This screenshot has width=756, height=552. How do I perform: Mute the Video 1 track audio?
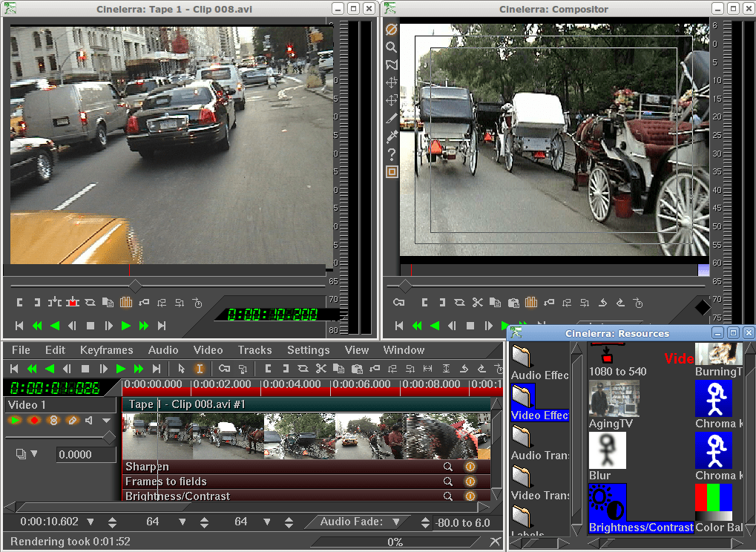click(x=88, y=420)
